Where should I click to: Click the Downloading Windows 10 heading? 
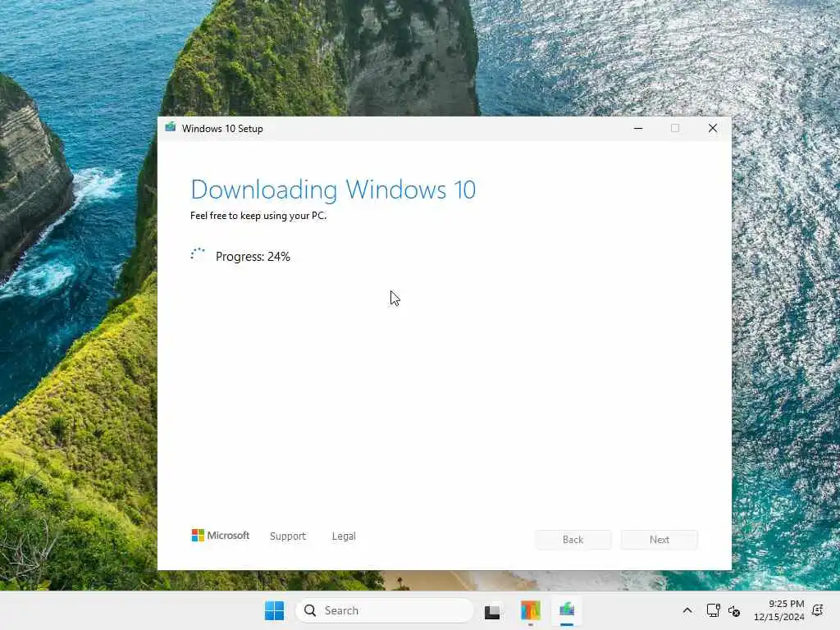[333, 189]
